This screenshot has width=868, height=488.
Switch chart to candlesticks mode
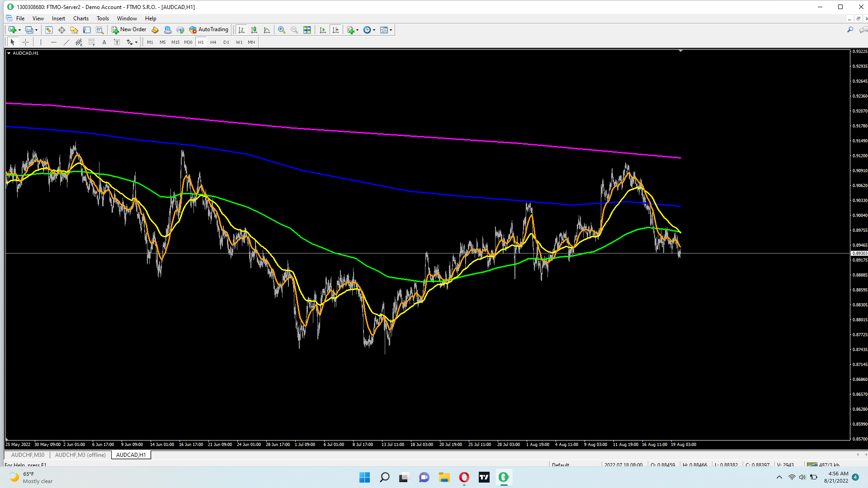[254, 30]
